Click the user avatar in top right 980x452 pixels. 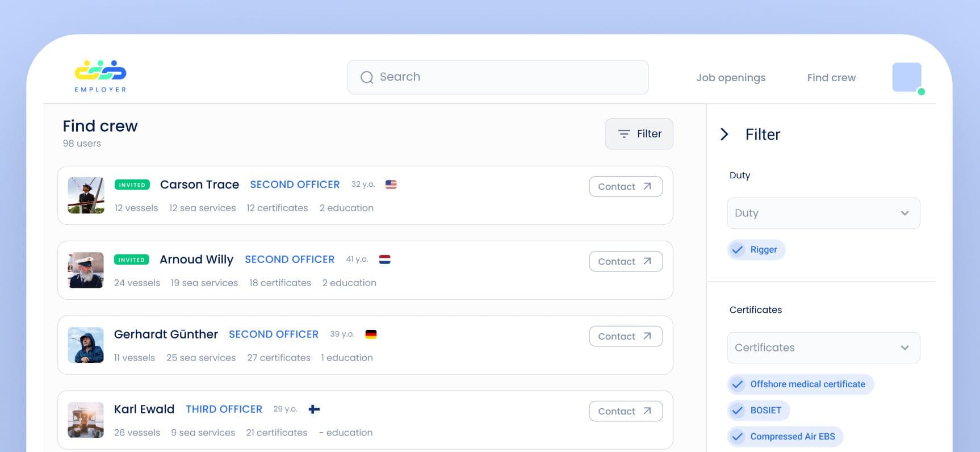tap(907, 77)
